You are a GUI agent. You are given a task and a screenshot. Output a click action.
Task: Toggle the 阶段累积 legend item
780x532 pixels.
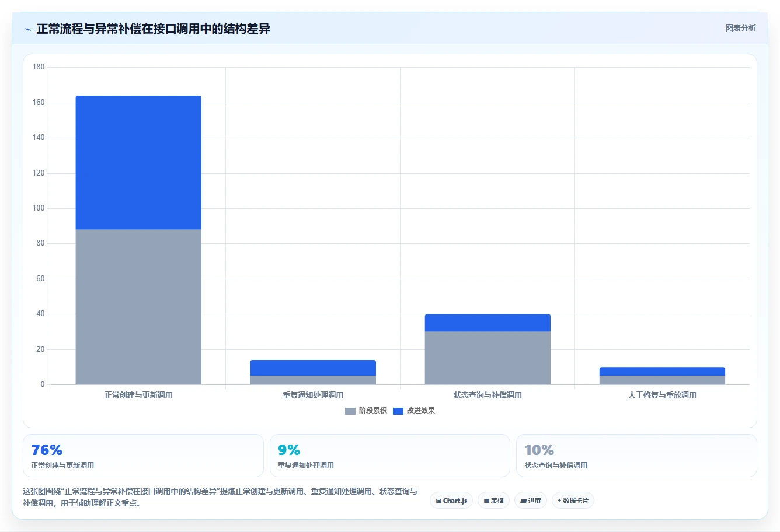pyautogui.click(x=366, y=411)
